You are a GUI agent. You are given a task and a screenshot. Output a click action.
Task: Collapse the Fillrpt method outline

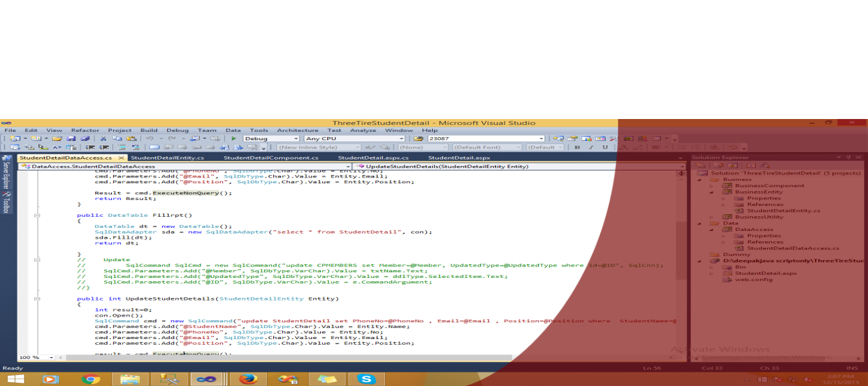[x=37, y=215]
